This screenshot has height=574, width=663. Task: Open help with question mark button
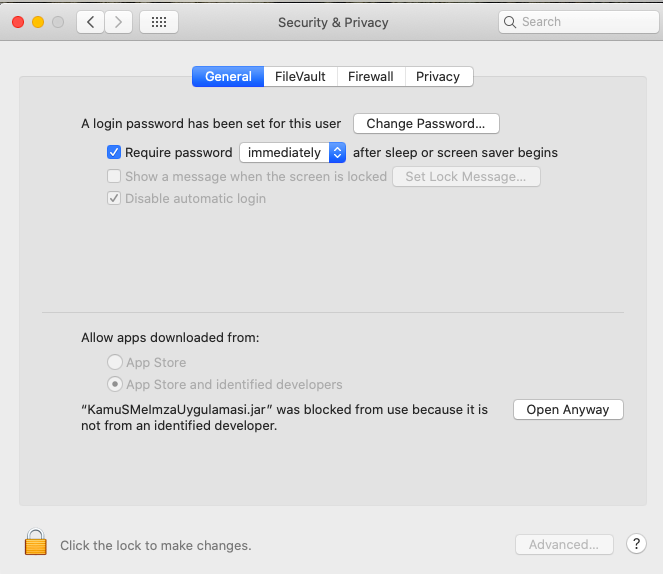[636, 544]
